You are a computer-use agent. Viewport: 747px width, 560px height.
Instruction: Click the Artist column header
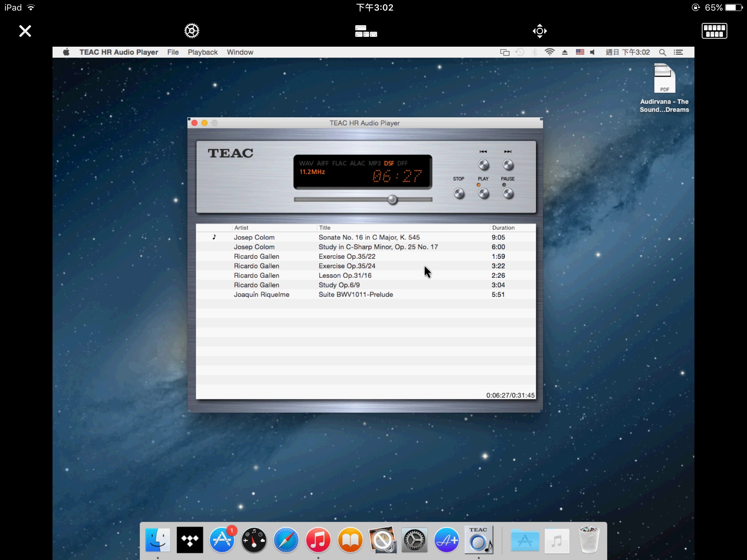click(274, 227)
